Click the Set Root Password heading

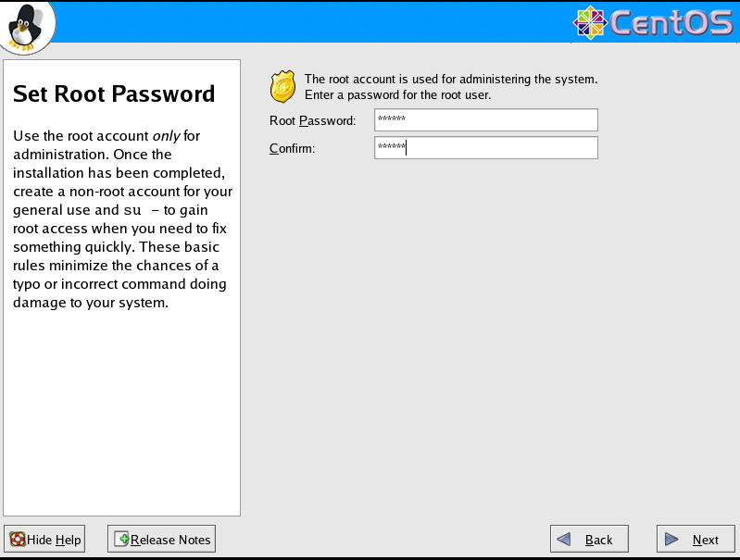click(x=114, y=93)
